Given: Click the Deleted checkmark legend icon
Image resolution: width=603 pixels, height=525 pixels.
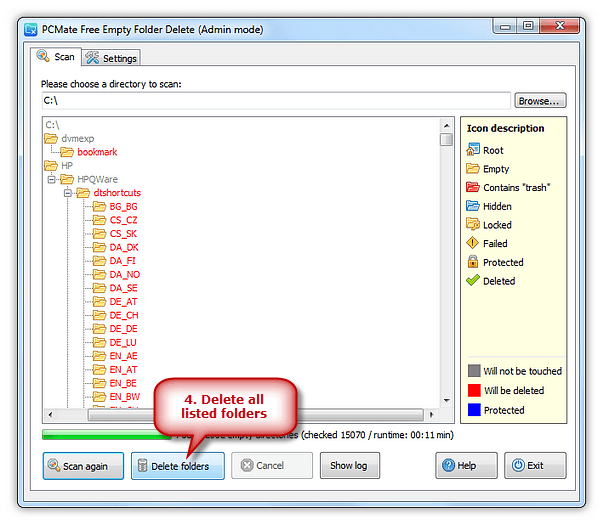Looking at the screenshot, I should (473, 280).
